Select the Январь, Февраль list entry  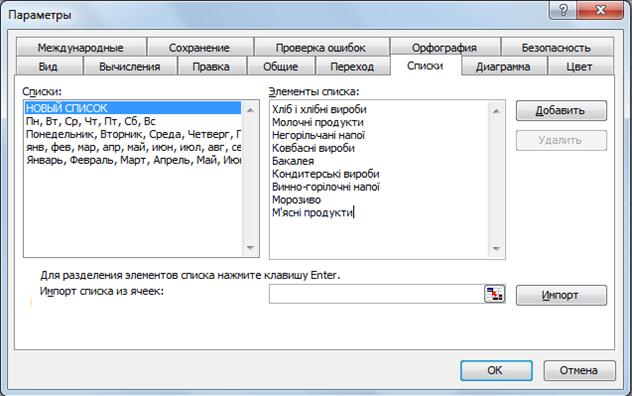133,160
